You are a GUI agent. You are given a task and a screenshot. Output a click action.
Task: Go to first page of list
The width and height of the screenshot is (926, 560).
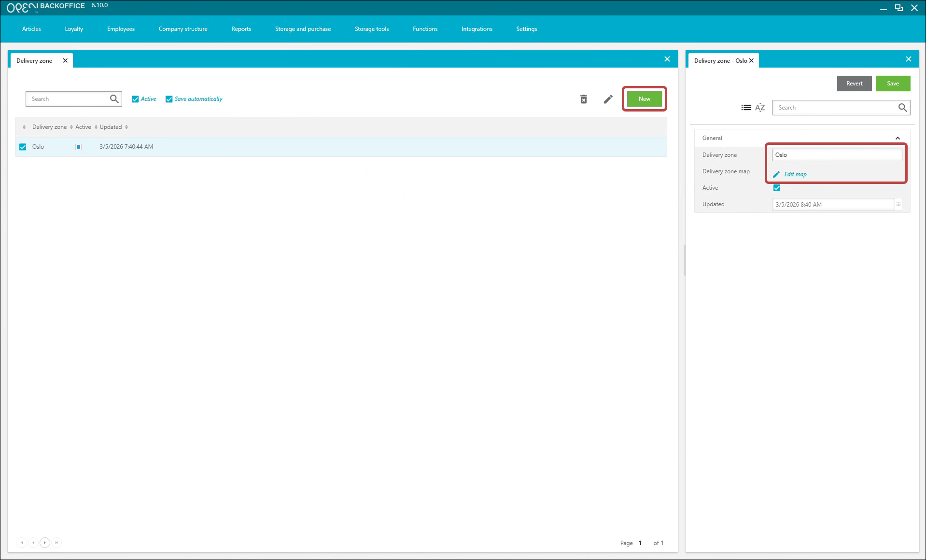coord(22,543)
